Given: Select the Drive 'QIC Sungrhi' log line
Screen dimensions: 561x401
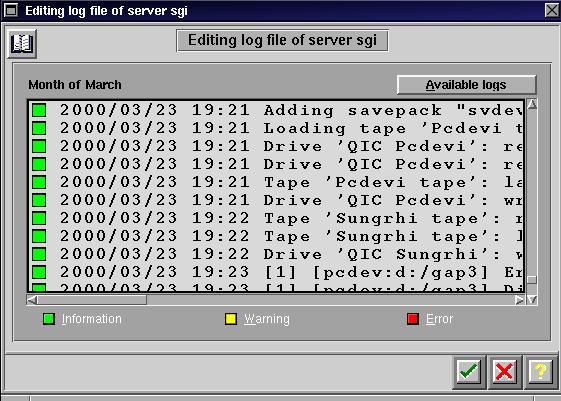Looking at the screenshot, I should (x=276, y=254).
